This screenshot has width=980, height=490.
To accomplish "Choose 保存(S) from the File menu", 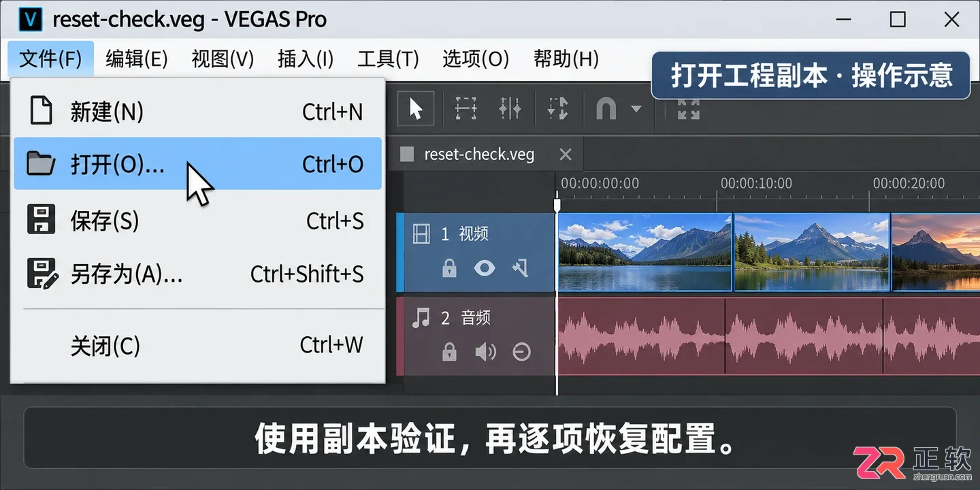I will point(197,220).
